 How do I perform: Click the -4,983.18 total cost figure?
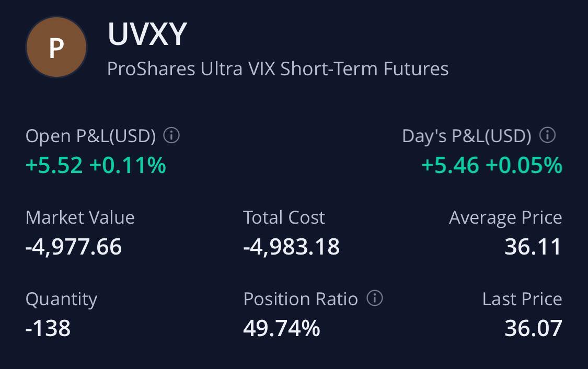point(291,247)
